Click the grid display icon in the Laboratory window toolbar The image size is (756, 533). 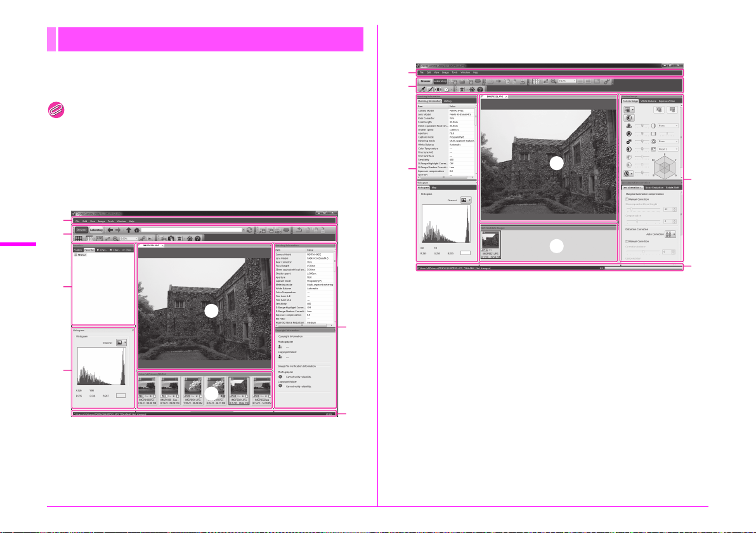[x=536, y=81]
